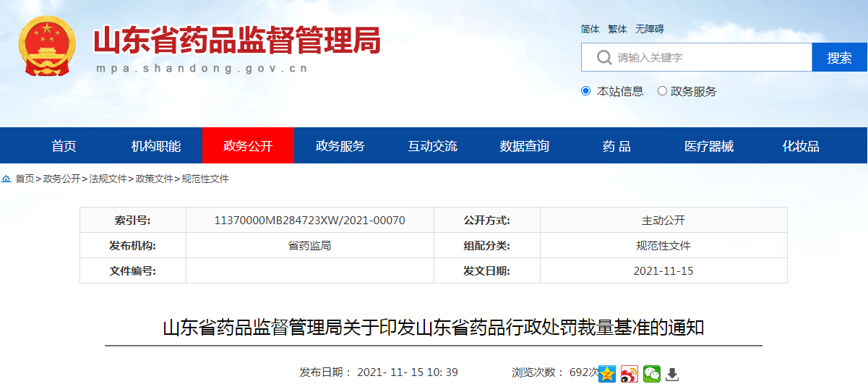Image resolution: width=868 pixels, height=384 pixels.
Task: Go to 法规文件 in breadcrumb
Action: [108, 179]
